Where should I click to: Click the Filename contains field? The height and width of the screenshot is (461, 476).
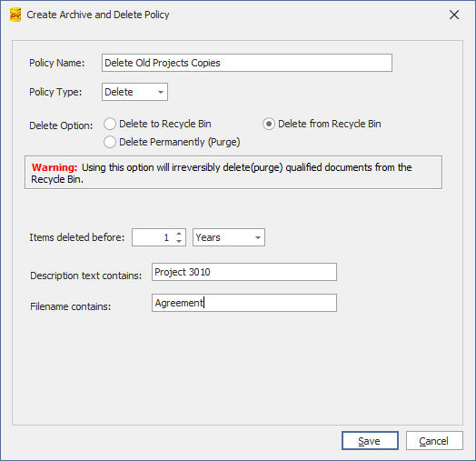click(x=244, y=303)
